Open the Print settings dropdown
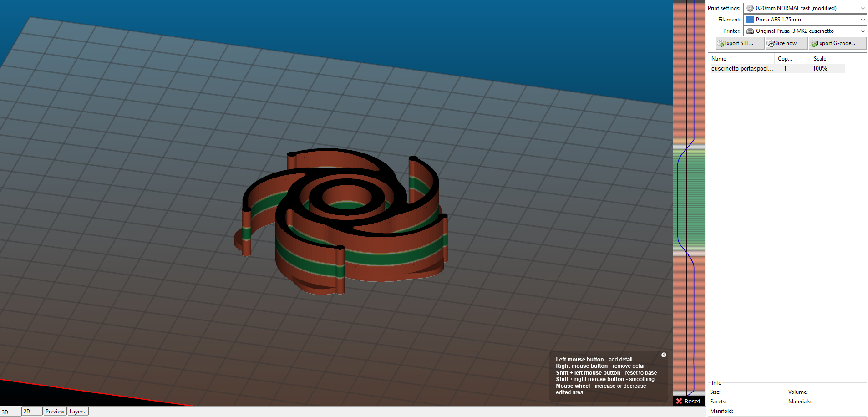Viewport: 868px width, 417px height. coord(804,8)
